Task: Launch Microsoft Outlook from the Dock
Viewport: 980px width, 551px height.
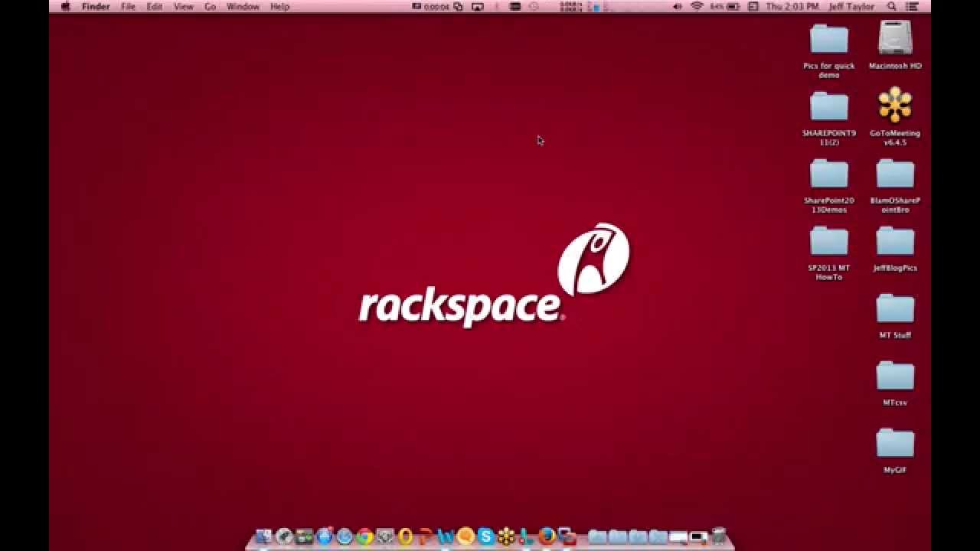Action: click(x=406, y=536)
